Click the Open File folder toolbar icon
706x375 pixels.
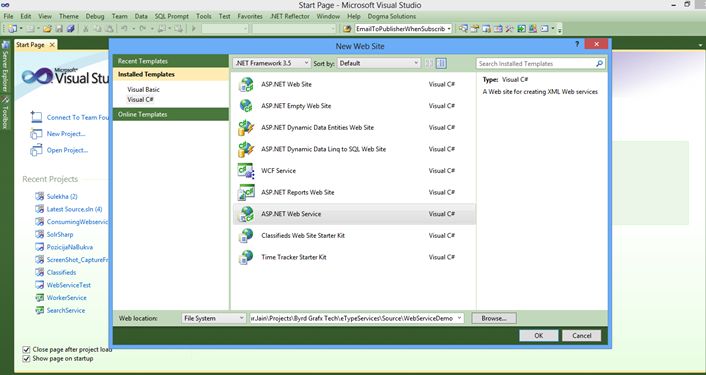coord(47,29)
